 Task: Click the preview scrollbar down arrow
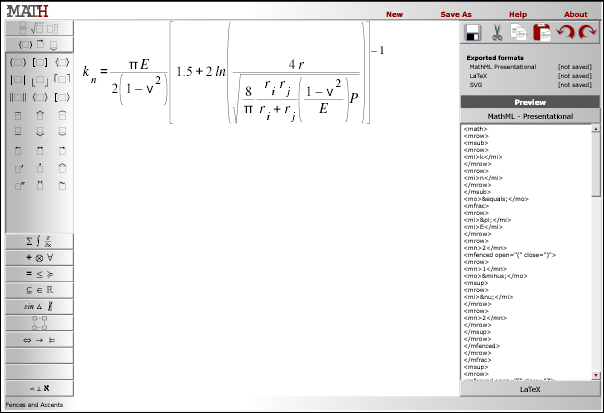point(596,375)
